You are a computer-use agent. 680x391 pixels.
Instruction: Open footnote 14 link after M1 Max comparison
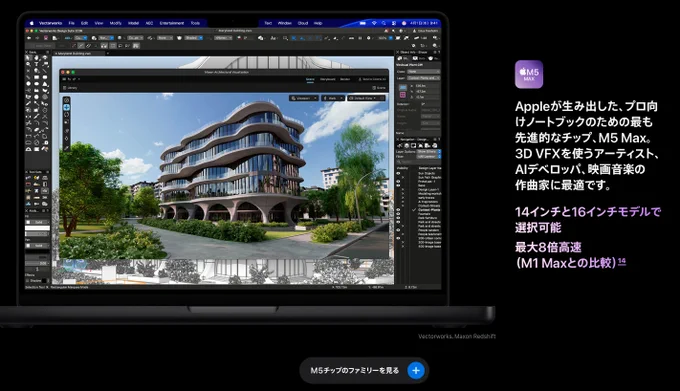[622, 261]
